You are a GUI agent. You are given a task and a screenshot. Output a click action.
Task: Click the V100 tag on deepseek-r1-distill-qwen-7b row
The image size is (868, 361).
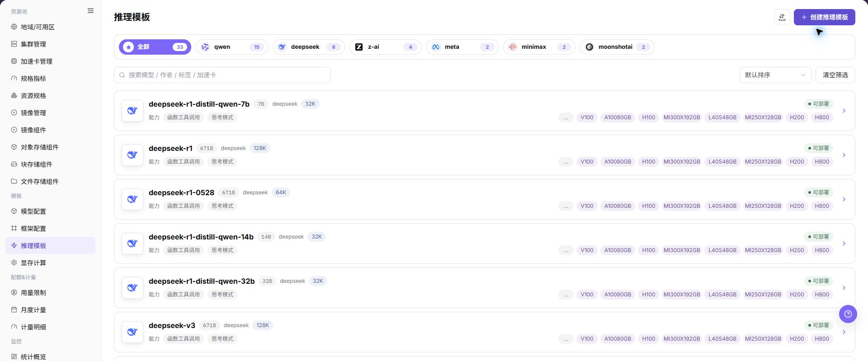click(587, 117)
